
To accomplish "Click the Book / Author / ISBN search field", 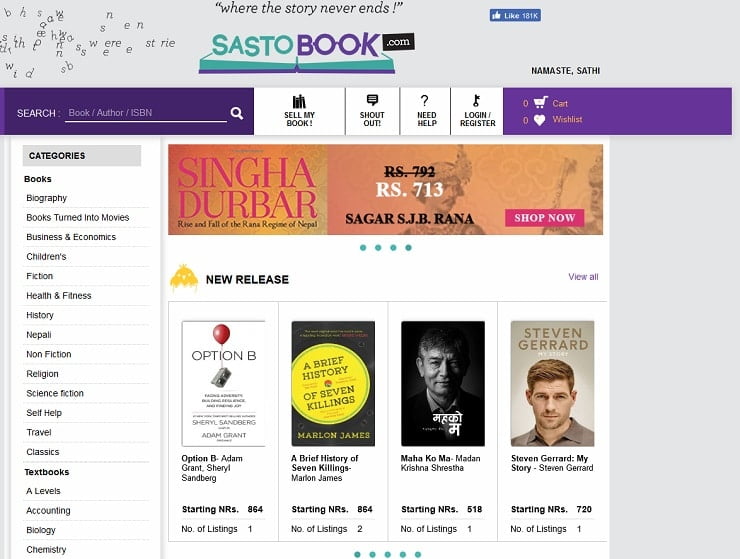I will [x=145, y=113].
